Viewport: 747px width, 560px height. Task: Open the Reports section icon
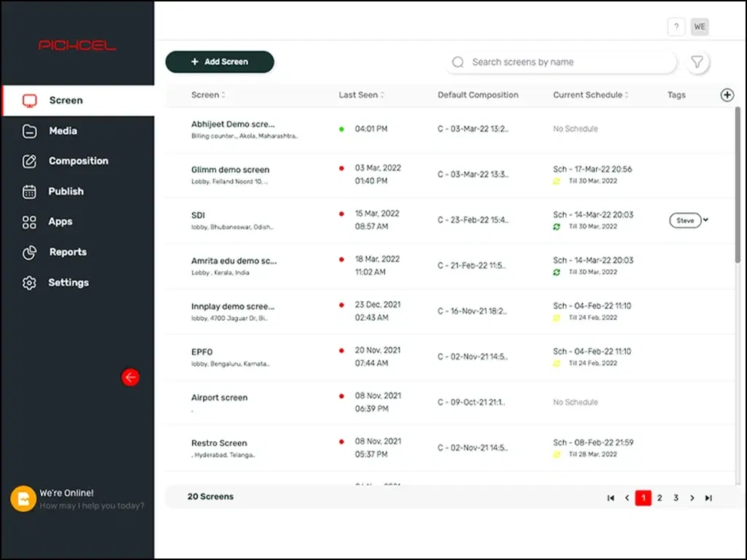point(29,252)
